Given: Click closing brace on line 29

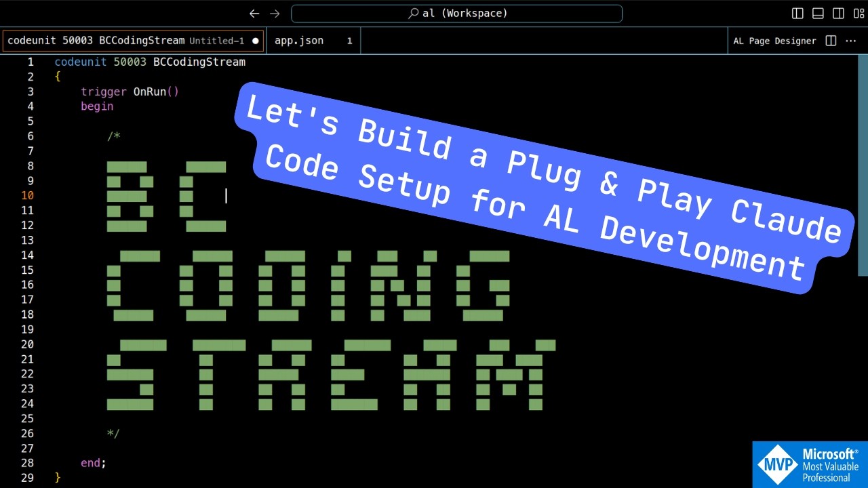Looking at the screenshot, I should (x=58, y=478).
